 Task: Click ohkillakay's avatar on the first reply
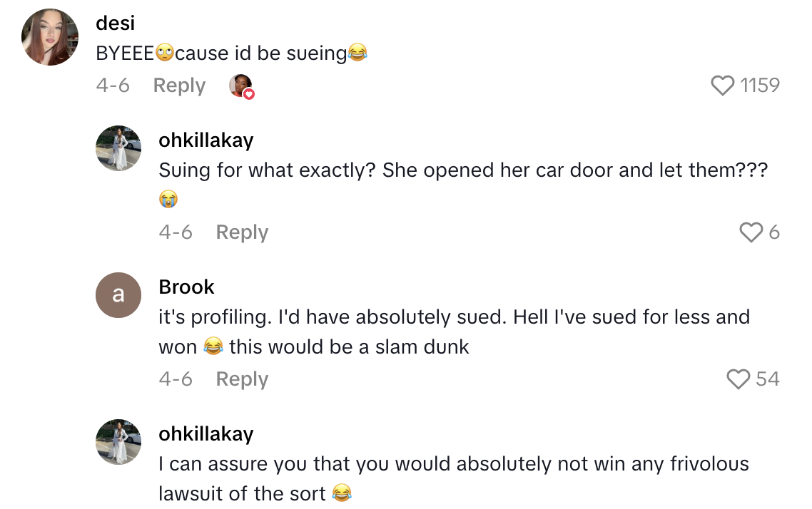(x=118, y=148)
